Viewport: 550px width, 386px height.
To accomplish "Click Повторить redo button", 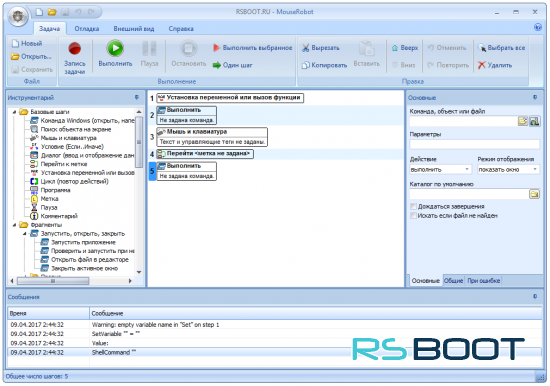I will pyautogui.click(x=448, y=65).
